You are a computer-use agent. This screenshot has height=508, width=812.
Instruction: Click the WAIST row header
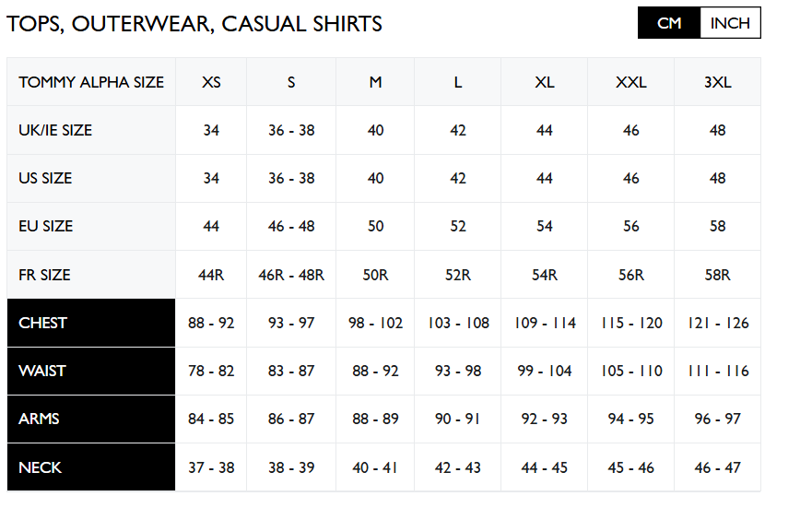pyautogui.click(x=91, y=371)
